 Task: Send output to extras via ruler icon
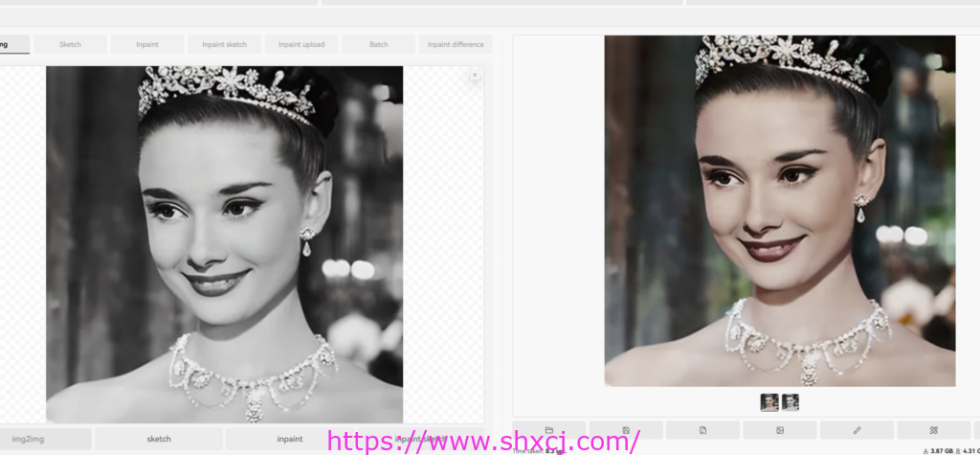[x=934, y=430]
